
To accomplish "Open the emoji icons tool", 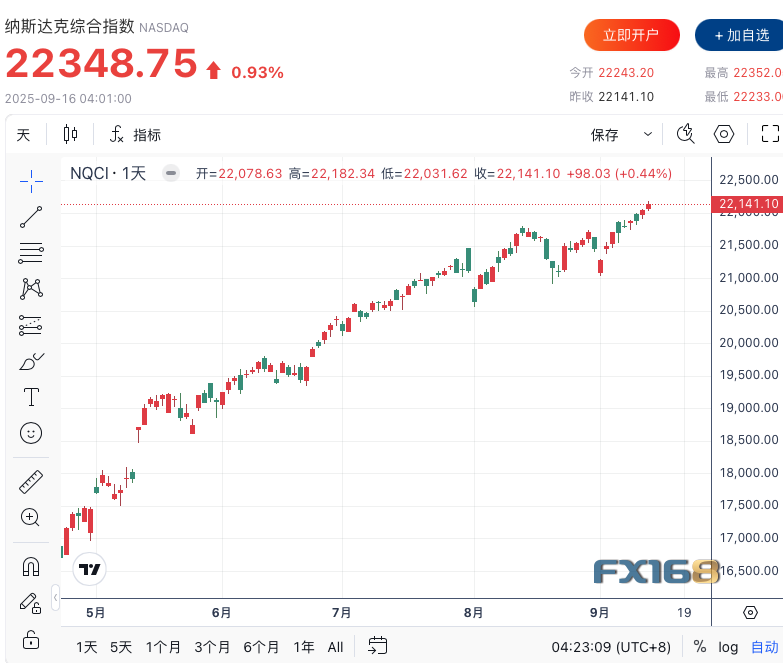I will pyautogui.click(x=31, y=433).
